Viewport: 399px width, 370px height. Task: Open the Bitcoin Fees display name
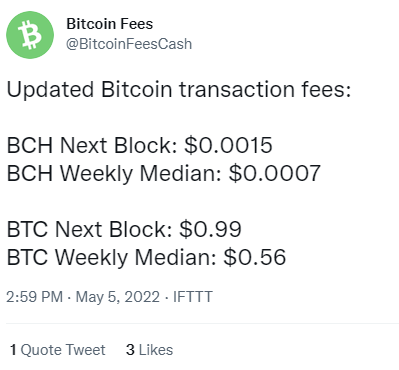coord(109,24)
